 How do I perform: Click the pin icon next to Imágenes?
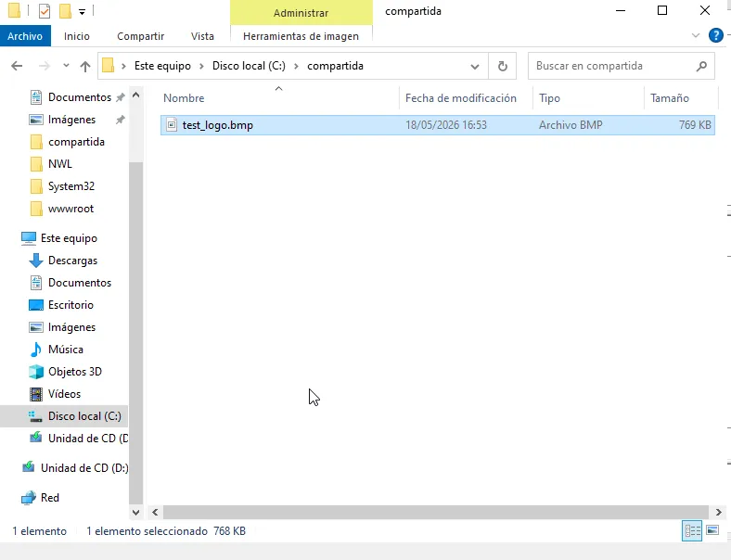tap(120, 120)
